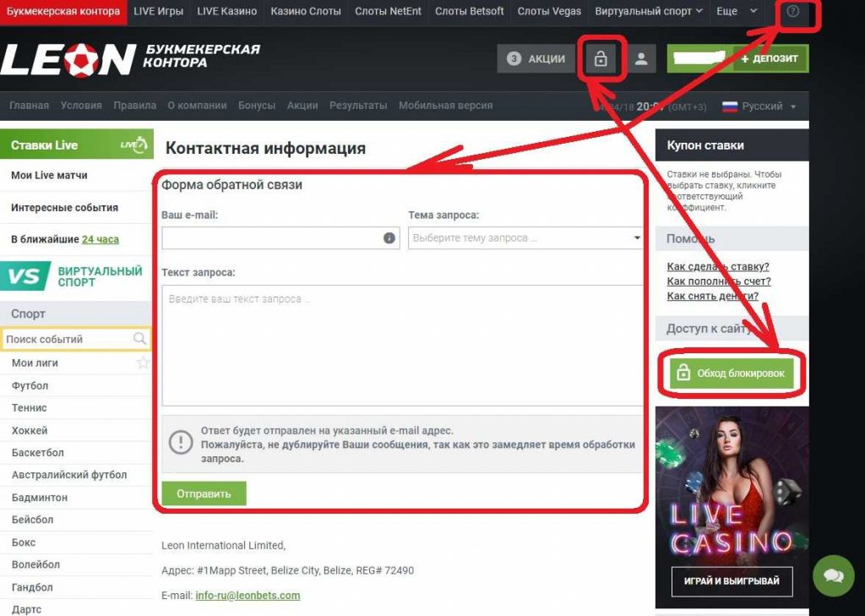Open the live chat bubble
Viewport: 865px width, 616px height.
click(834, 575)
